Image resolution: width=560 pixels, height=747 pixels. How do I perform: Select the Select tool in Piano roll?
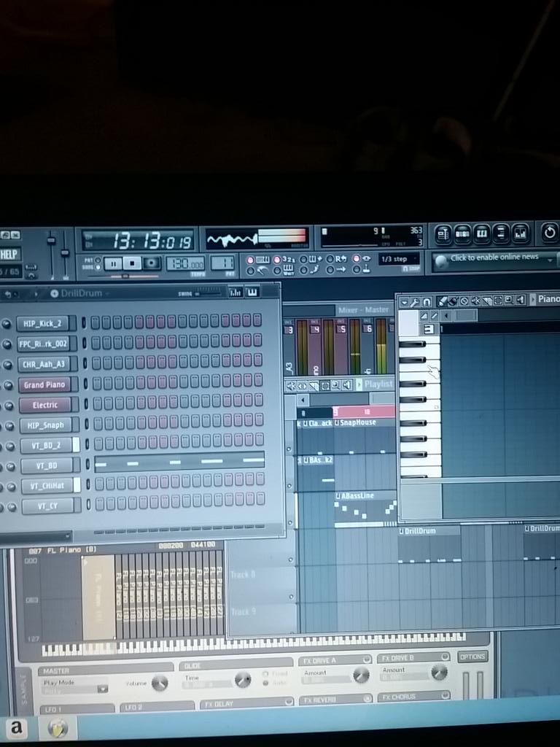[498, 301]
